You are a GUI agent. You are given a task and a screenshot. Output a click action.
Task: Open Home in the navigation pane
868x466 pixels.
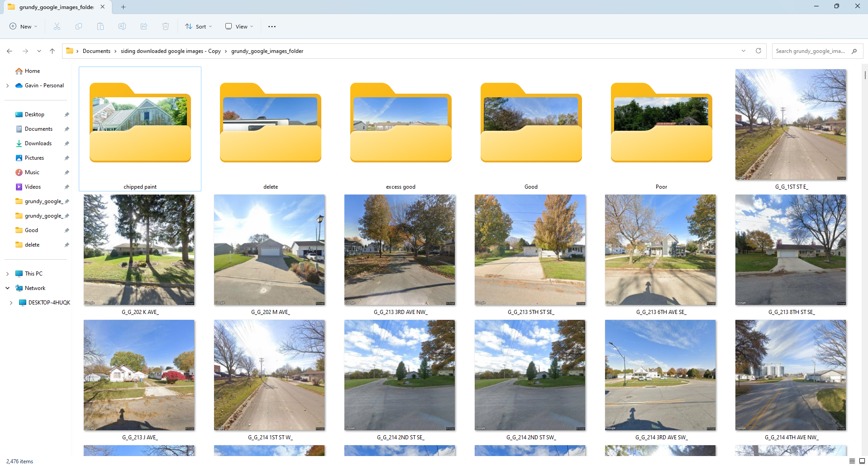[33, 71]
